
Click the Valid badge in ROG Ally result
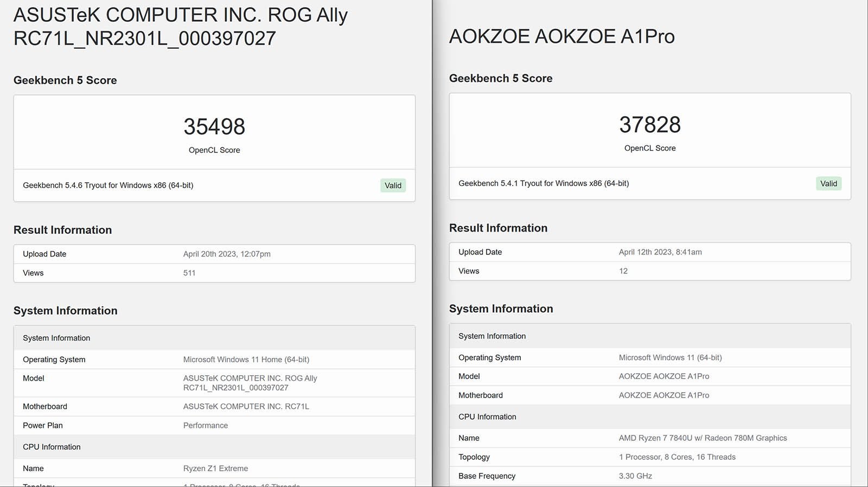[x=393, y=185]
